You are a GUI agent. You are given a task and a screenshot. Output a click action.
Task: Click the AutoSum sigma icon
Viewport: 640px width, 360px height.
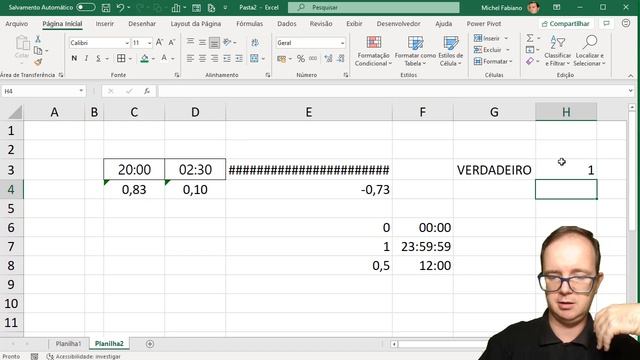tap(530, 38)
